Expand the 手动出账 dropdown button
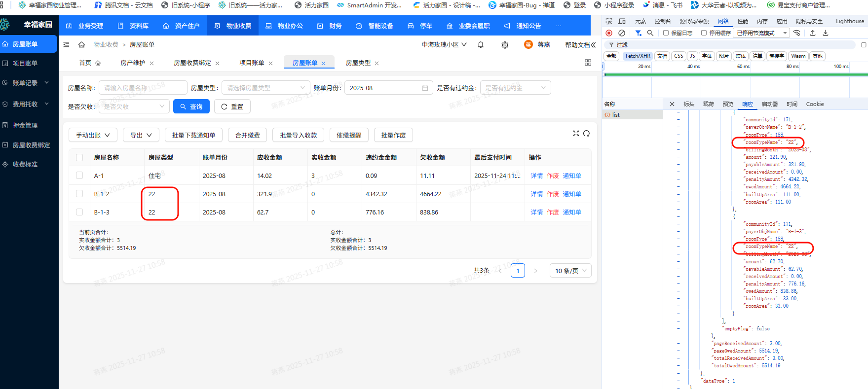The height and width of the screenshot is (389, 868). pyautogui.click(x=93, y=135)
